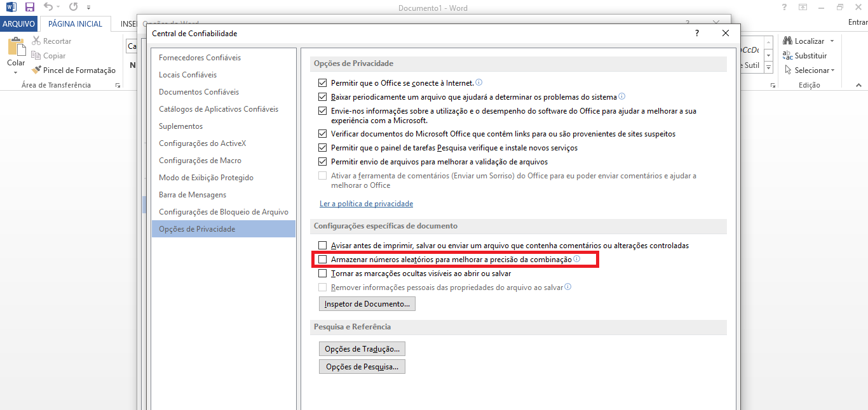Uncheck Verificar documentos do Microsoft Office checkbox

pyautogui.click(x=323, y=134)
